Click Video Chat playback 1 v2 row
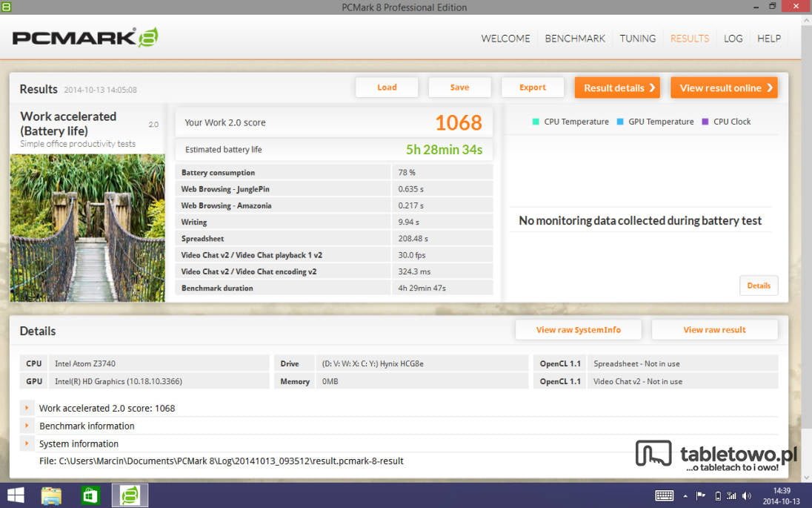Image resolution: width=812 pixels, height=508 pixels. [x=334, y=255]
